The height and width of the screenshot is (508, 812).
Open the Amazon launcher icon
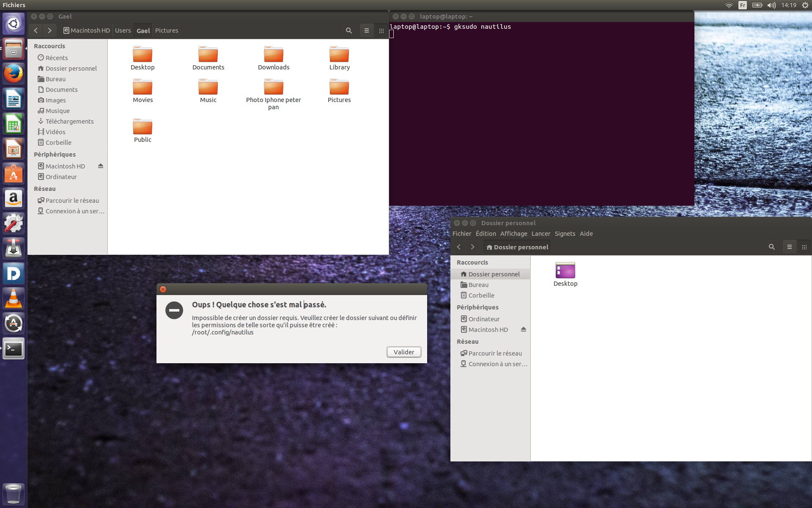[x=14, y=199]
